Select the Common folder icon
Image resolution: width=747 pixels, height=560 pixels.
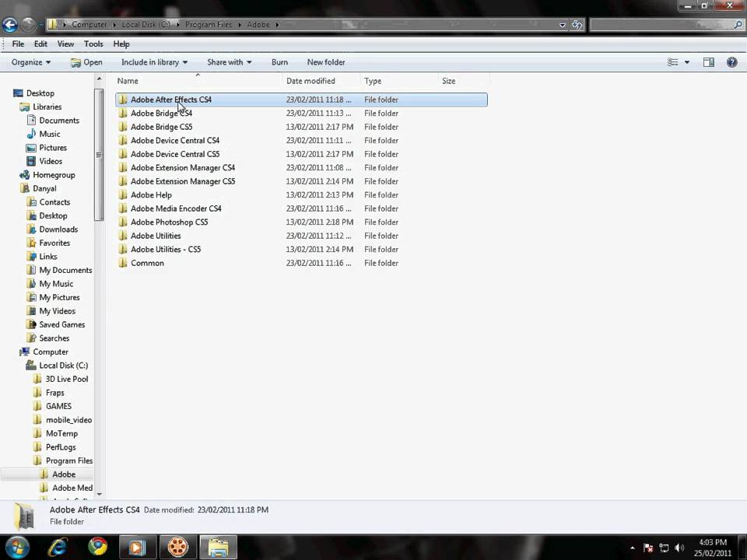[x=122, y=263]
